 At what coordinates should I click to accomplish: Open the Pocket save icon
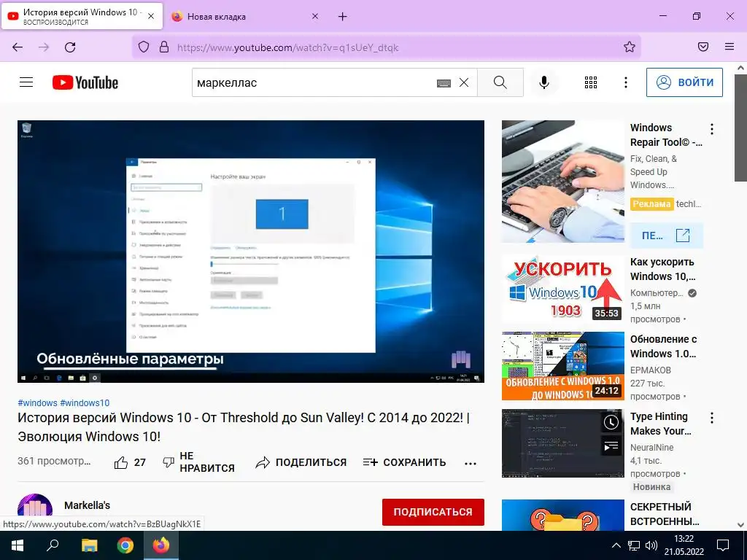tap(703, 47)
